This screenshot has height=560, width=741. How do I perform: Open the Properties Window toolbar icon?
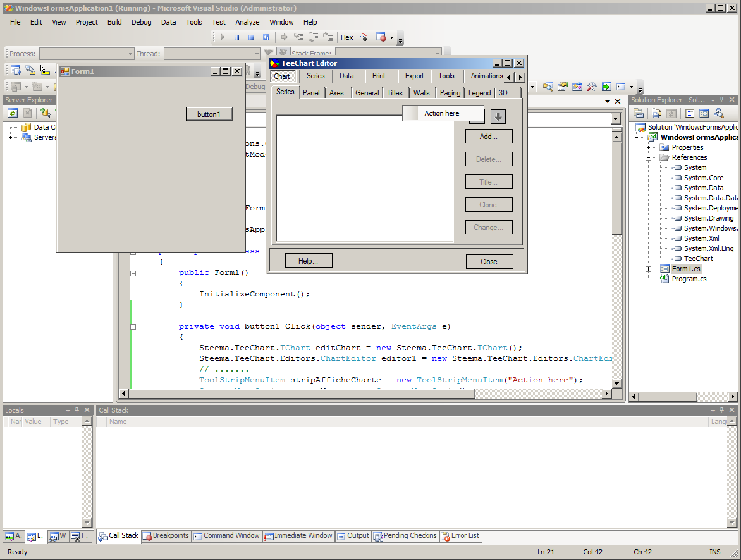(x=562, y=87)
